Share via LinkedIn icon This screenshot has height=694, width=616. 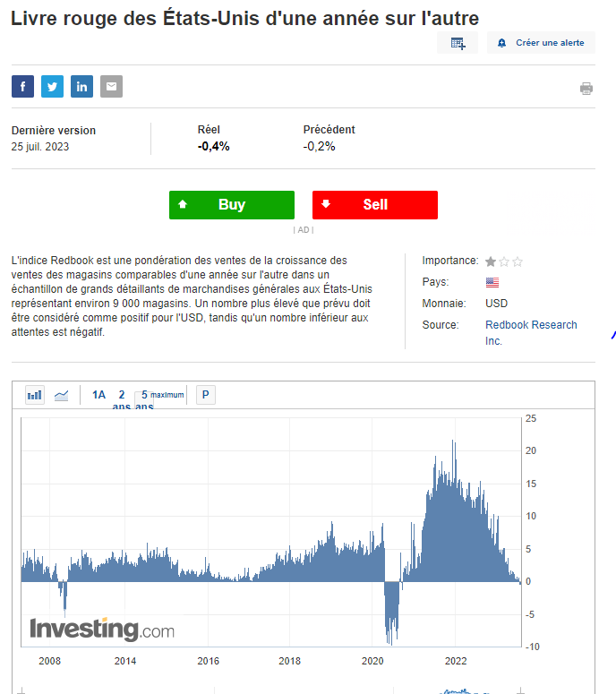[x=81, y=87]
